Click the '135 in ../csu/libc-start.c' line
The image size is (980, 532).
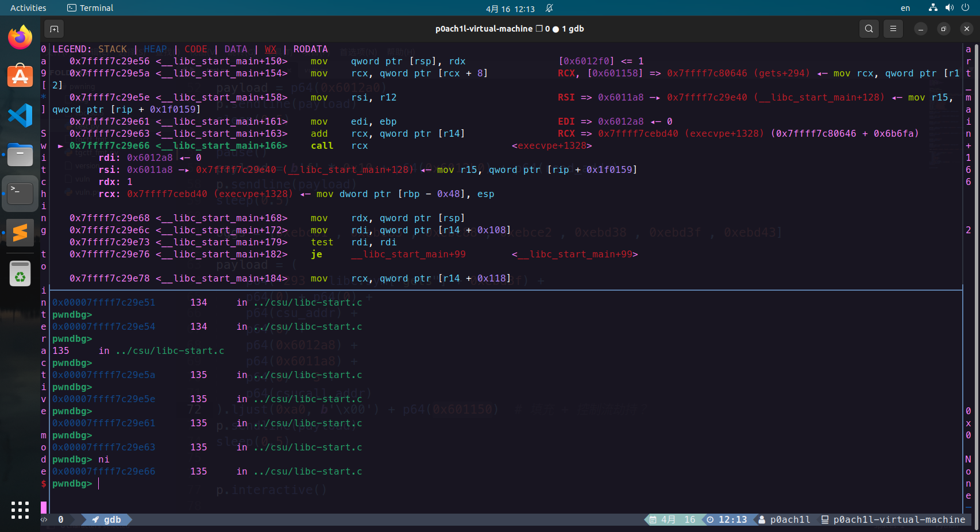click(x=138, y=350)
